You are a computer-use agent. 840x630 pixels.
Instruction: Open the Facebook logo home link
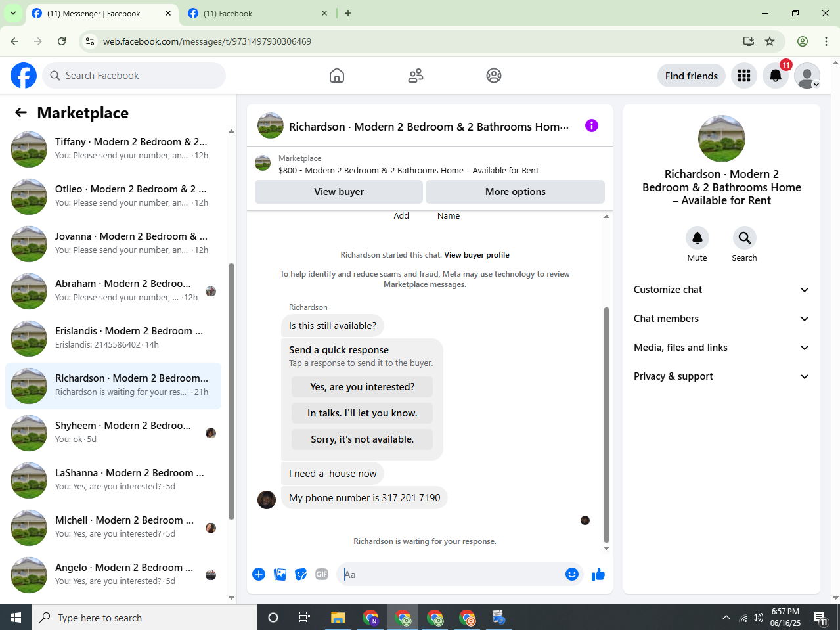[x=24, y=76]
